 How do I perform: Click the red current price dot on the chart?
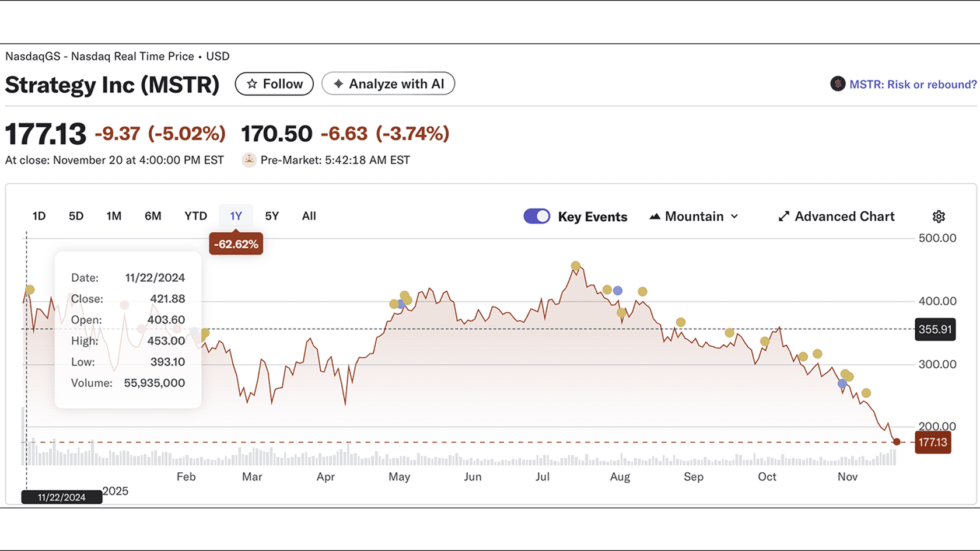[897, 442]
